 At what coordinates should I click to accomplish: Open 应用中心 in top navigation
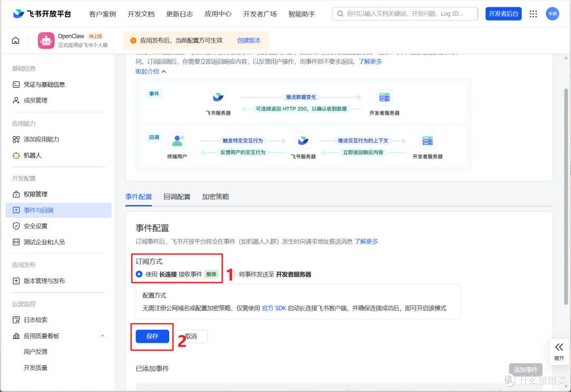pos(218,14)
